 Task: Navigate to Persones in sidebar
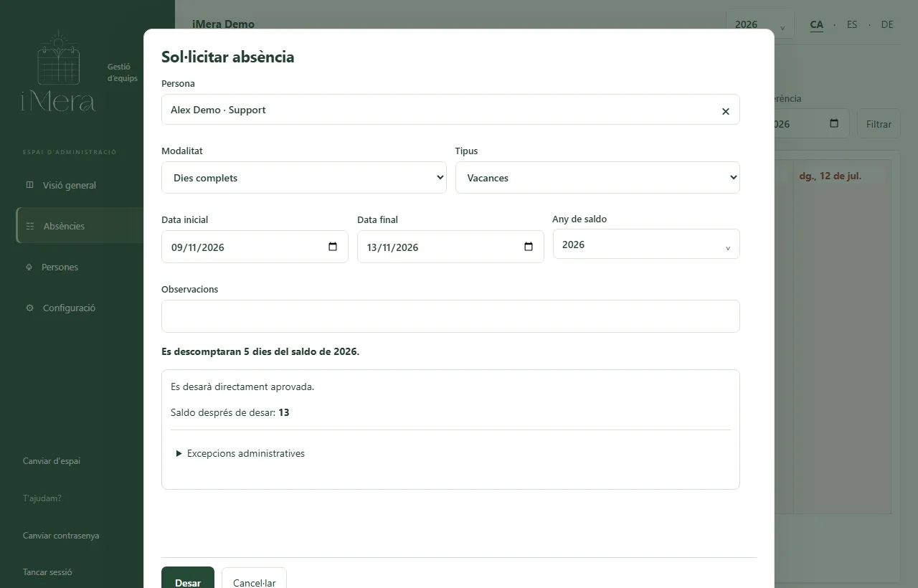(x=60, y=267)
